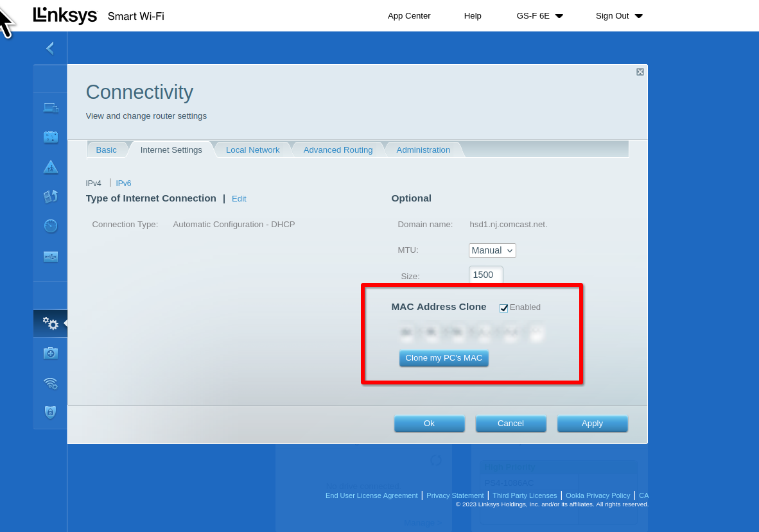Toggle the MAC Address Clone Enabled checkbox
This screenshot has width=759, height=532.
click(x=504, y=307)
